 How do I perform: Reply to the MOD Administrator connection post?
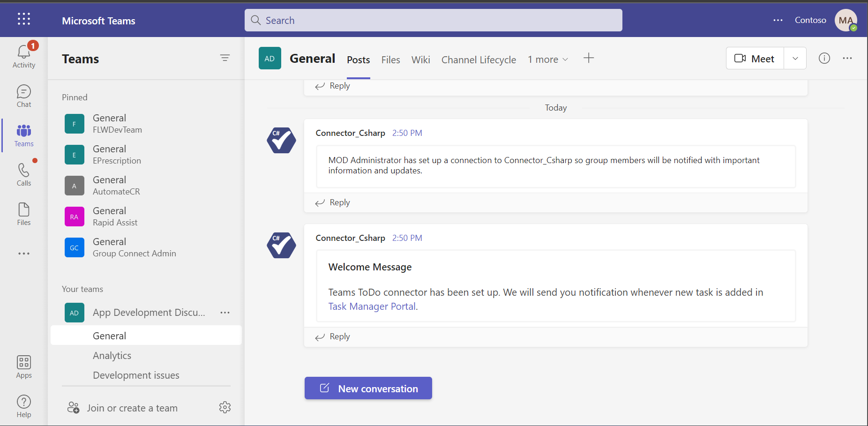point(333,202)
